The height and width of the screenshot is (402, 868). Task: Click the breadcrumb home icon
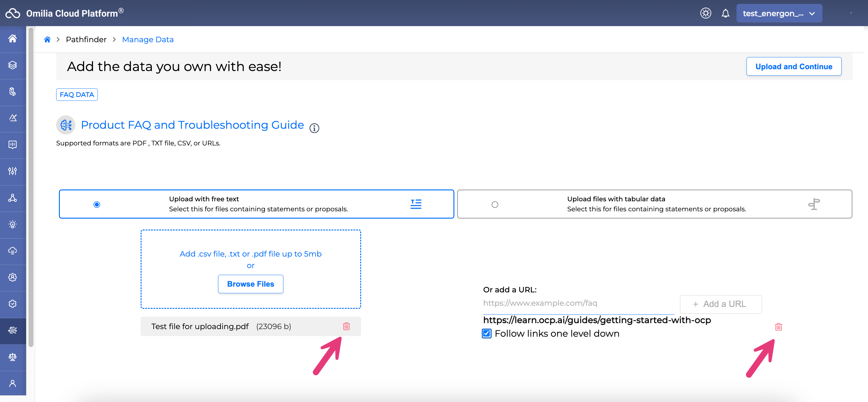coord(47,39)
